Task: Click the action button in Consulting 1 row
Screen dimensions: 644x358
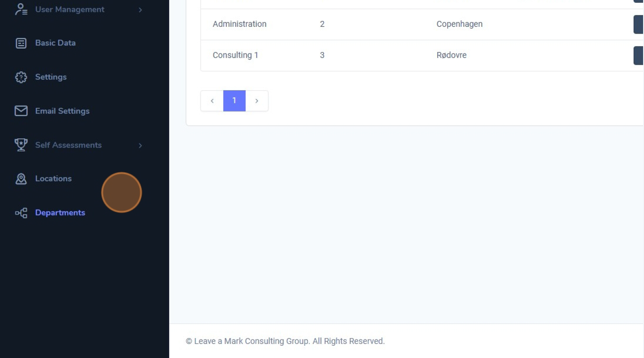Action: tap(638, 55)
